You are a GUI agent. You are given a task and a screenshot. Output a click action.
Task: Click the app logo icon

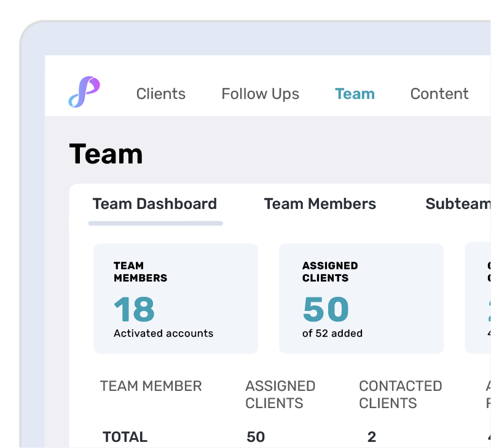point(84,93)
